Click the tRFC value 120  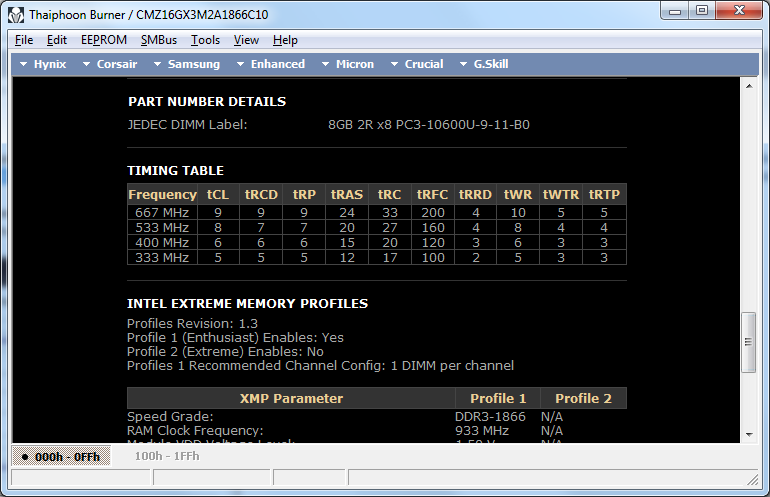coord(433,243)
